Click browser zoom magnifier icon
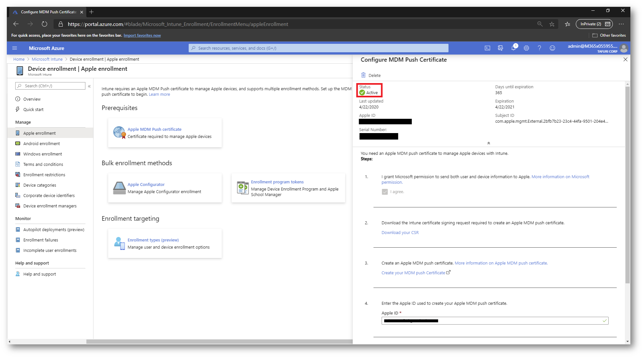 (540, 24)
